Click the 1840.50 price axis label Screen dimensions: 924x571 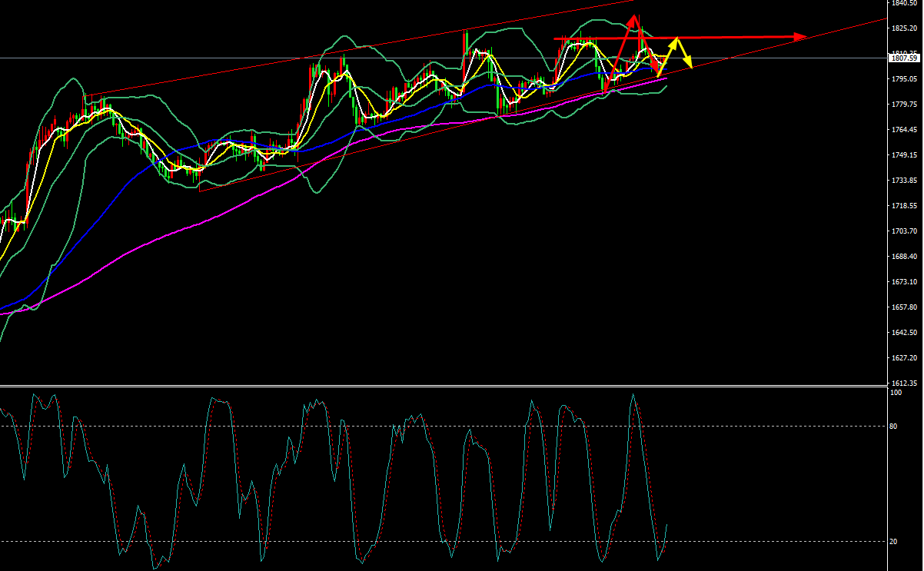click(x=903, y=3)
